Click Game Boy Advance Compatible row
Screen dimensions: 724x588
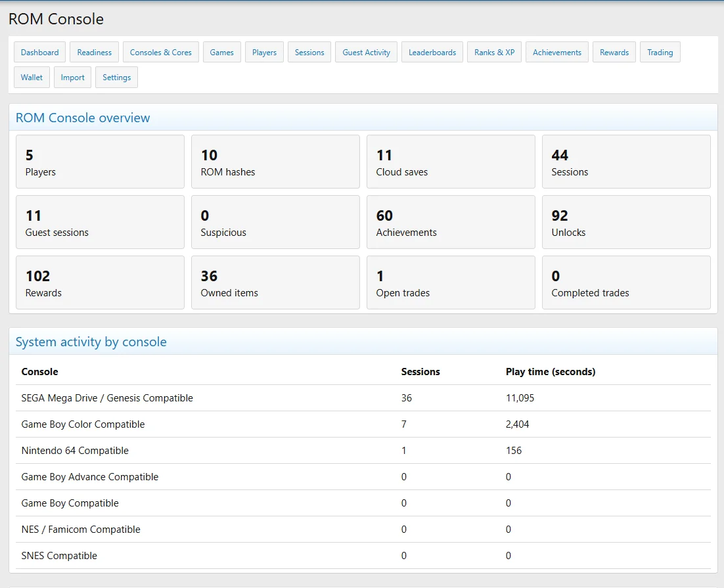click(363, 477)
